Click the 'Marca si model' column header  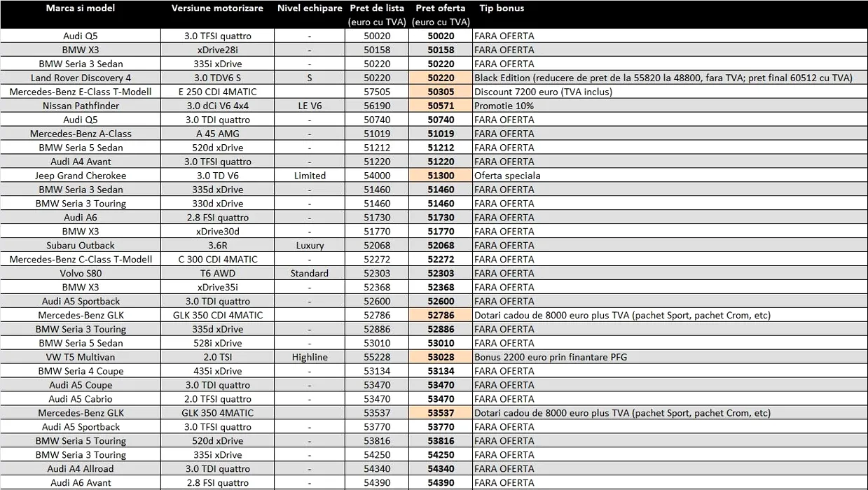(x=81, y=8)
